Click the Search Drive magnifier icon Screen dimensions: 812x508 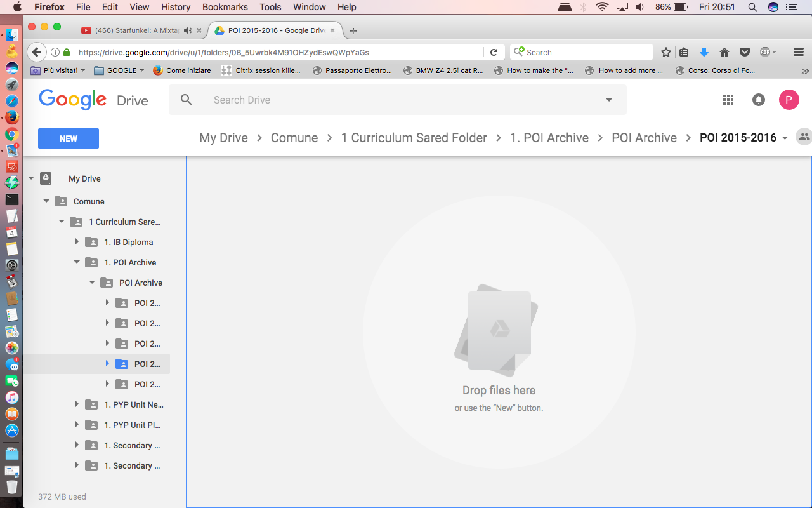(x=186, y=100)
